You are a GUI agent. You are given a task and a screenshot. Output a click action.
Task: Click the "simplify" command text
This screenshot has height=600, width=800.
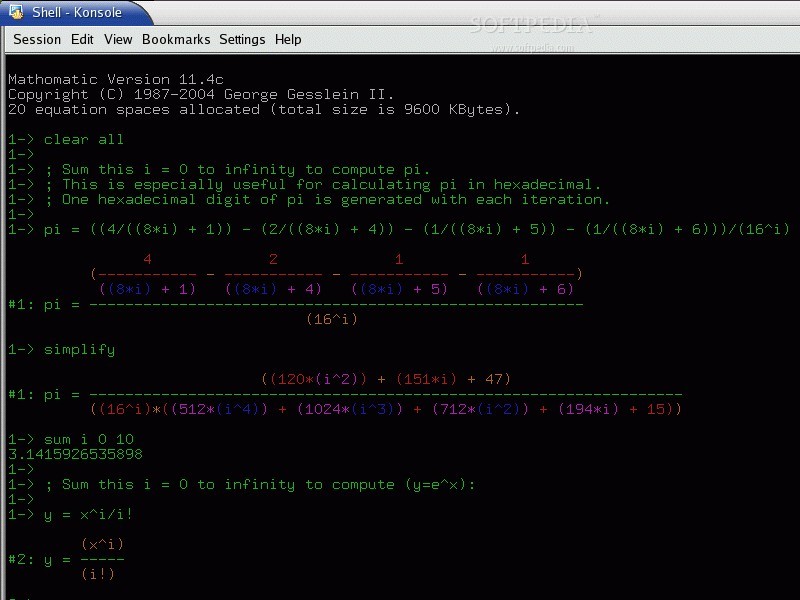pyautogui.click(x=79, y=350)
